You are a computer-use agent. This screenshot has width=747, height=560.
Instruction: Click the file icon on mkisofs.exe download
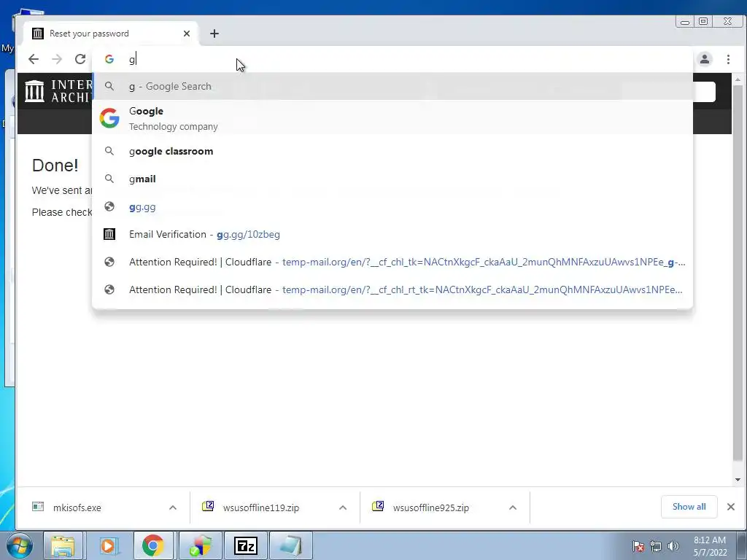pos(38,506)
